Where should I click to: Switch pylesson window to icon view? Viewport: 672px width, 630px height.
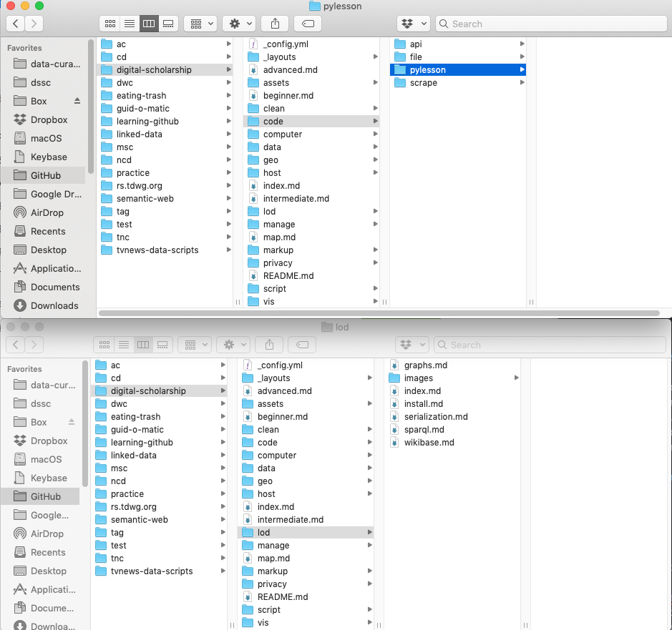coord(109,24)
